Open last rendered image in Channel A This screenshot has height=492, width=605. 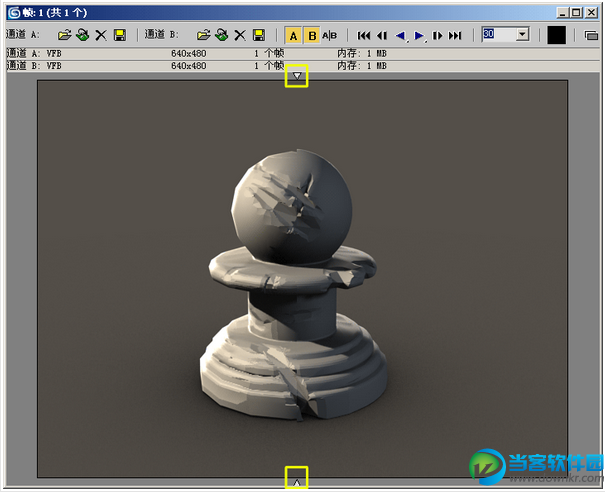point(82,35)
